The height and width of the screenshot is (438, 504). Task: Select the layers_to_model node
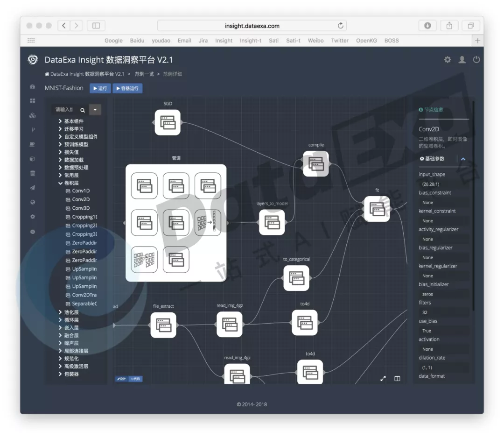(x=272, y=222)
